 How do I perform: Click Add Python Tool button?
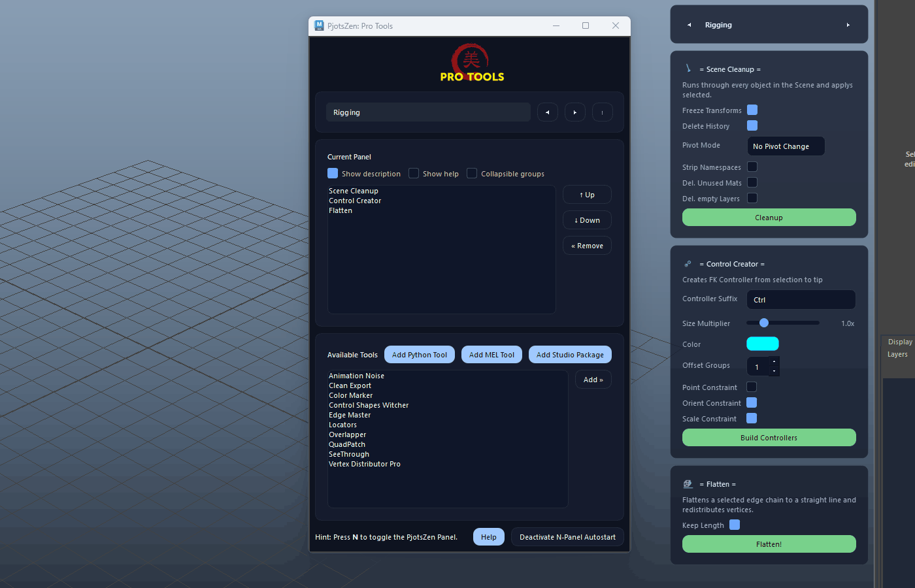pyautogui.click(x=420, y=355)
